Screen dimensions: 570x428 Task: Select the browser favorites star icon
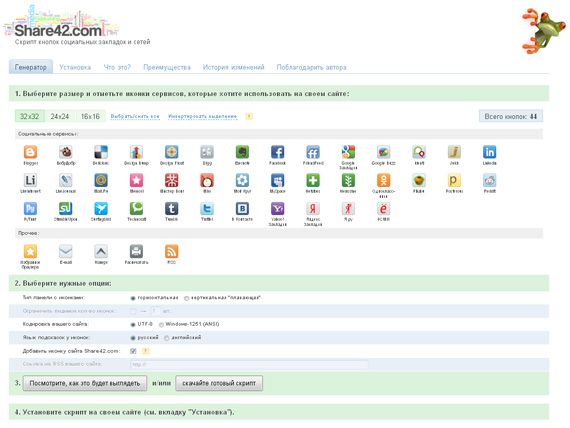click(x=30, y=251)
